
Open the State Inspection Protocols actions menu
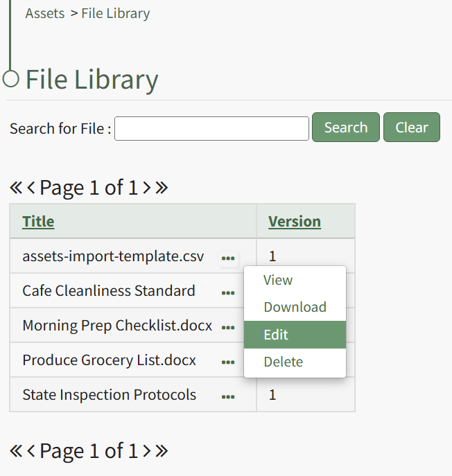pyautogui.click(x=227, y=397)
